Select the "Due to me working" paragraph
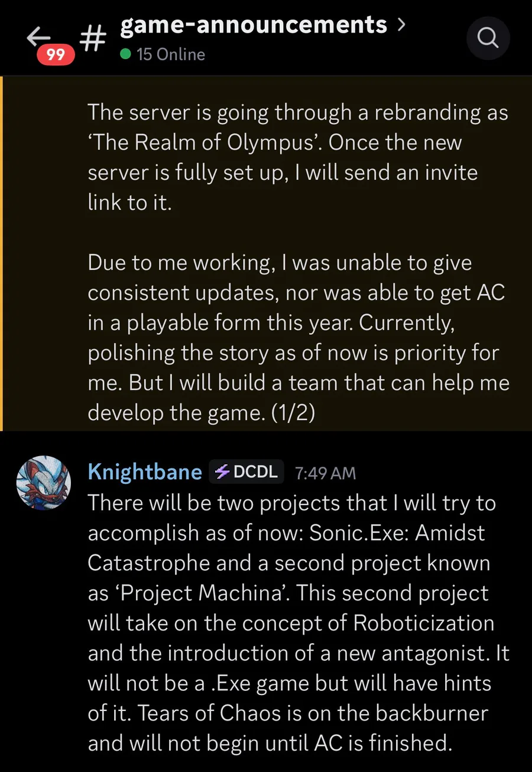 coord(296,337)
